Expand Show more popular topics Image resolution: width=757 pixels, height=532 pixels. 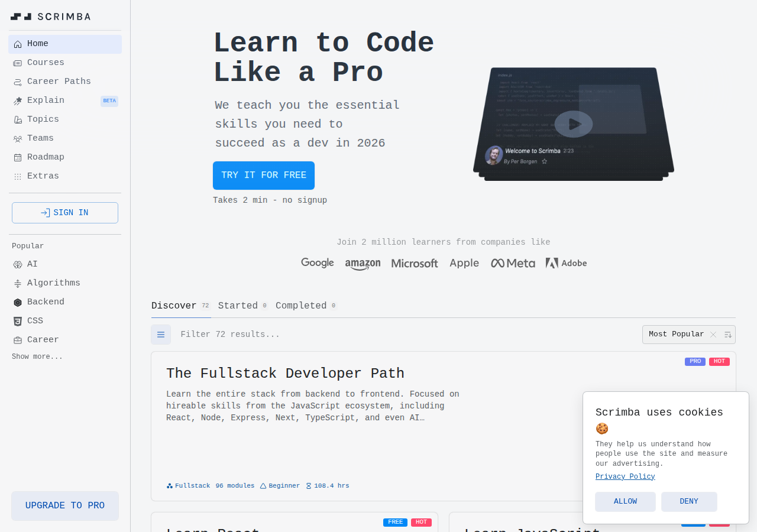(37, 357)
